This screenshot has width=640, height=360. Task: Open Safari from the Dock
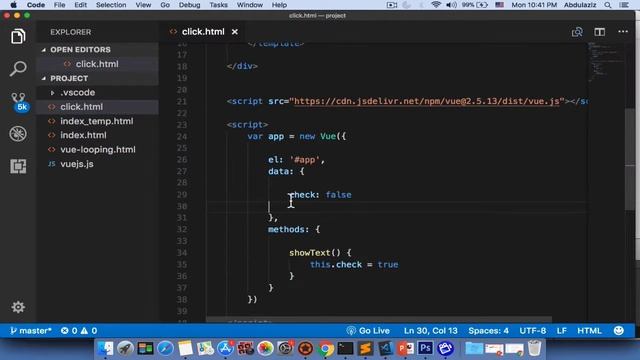(165, 348)
